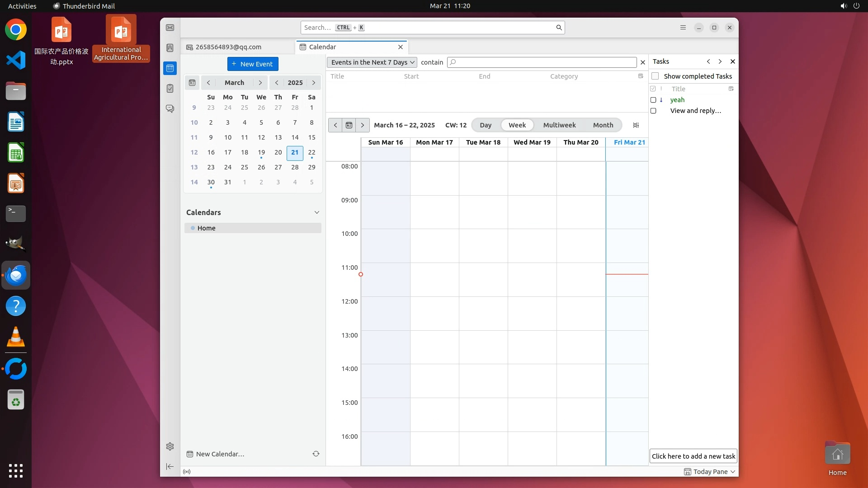Mark 'View and reply...' task as done

coord(653,111)
